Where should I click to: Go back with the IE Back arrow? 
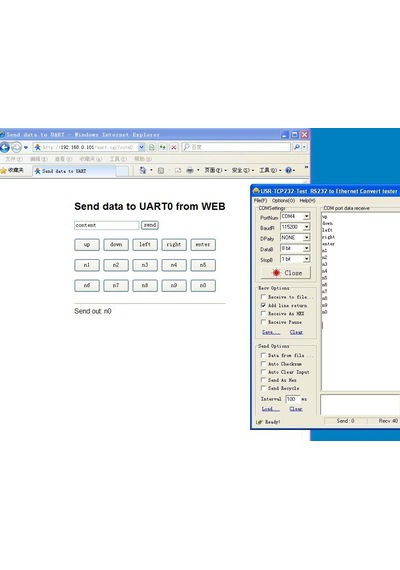point(4,147)
